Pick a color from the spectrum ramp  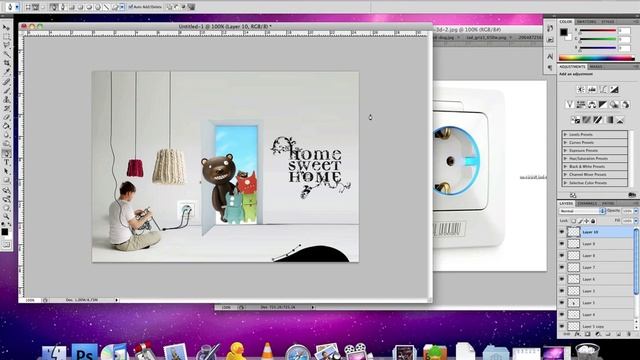point(597,58)
